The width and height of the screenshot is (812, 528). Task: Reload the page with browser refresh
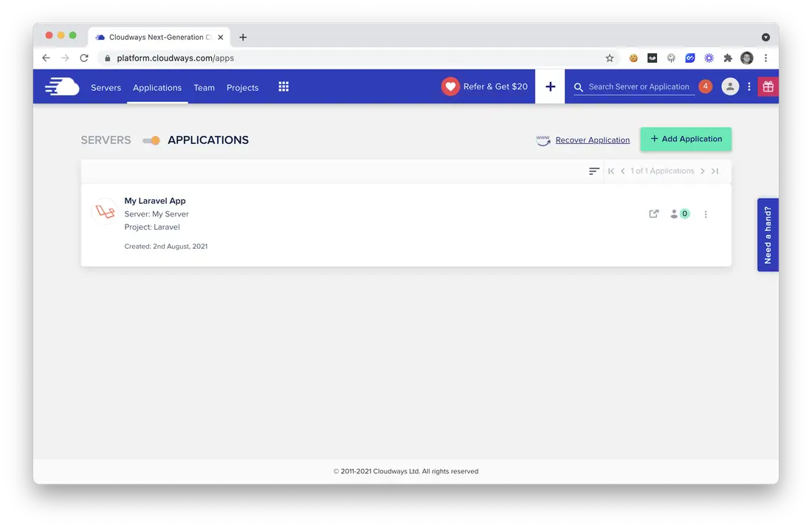[84, 58]
